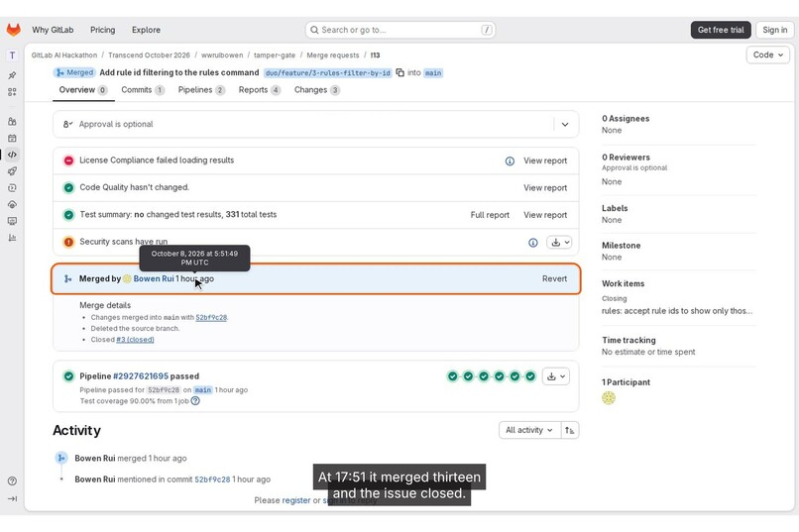Click the last pipeline stage status icon
Viewport: 799px width, 532px height.
pos(530,376)
